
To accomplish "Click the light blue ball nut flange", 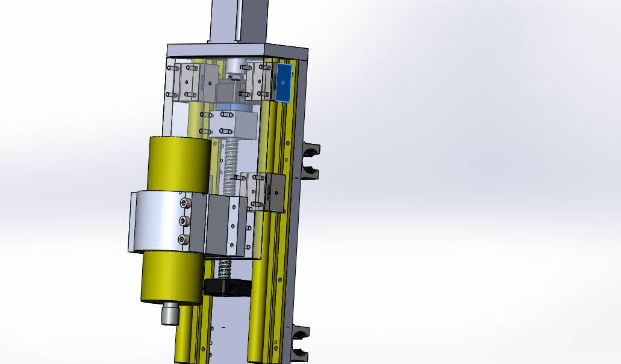I will 234,108.
